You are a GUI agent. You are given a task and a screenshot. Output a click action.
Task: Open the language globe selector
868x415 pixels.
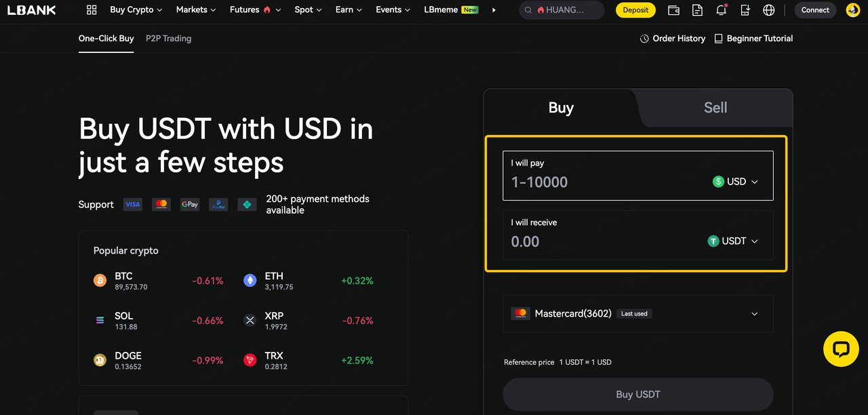768,10
